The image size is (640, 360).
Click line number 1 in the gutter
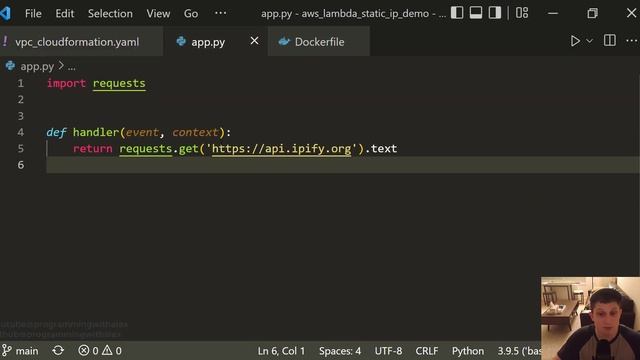(x=20, y=83)
